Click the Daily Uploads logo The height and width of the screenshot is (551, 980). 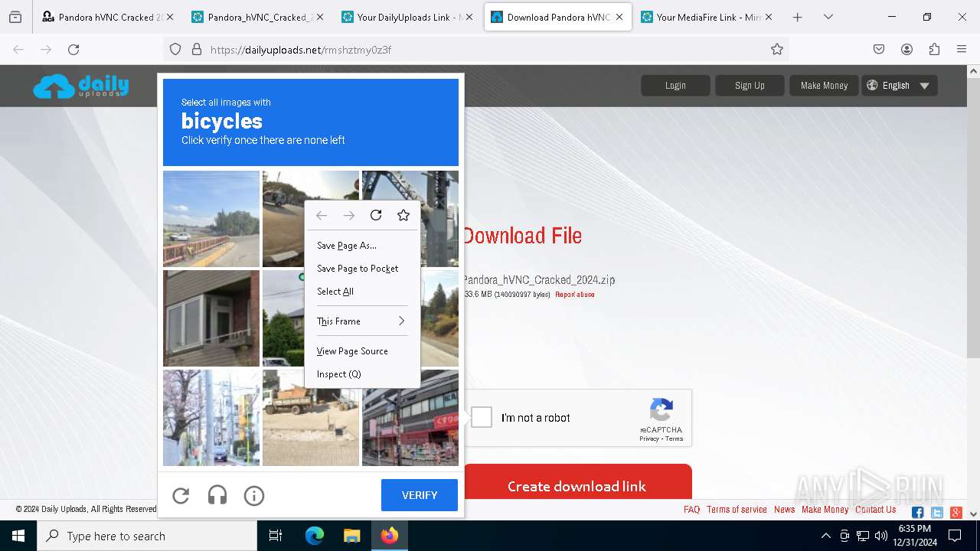click(81, 86)
